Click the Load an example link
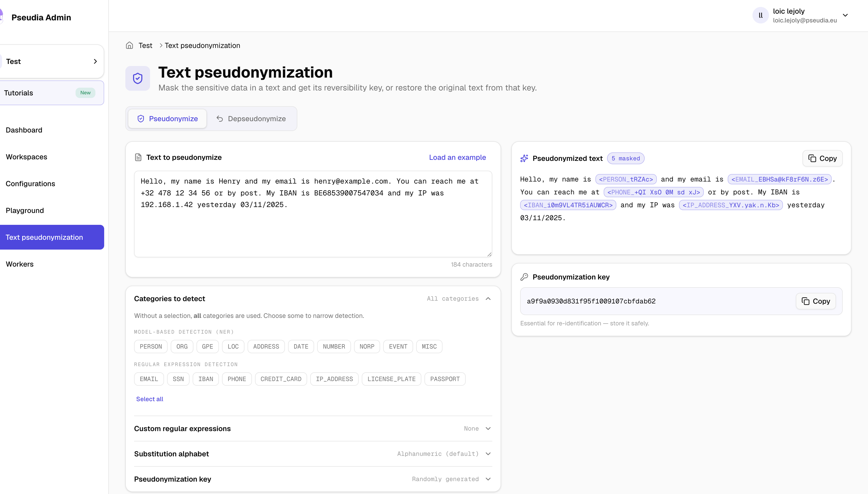Screen dimensions: 868x494 click(x=457, y=158)
